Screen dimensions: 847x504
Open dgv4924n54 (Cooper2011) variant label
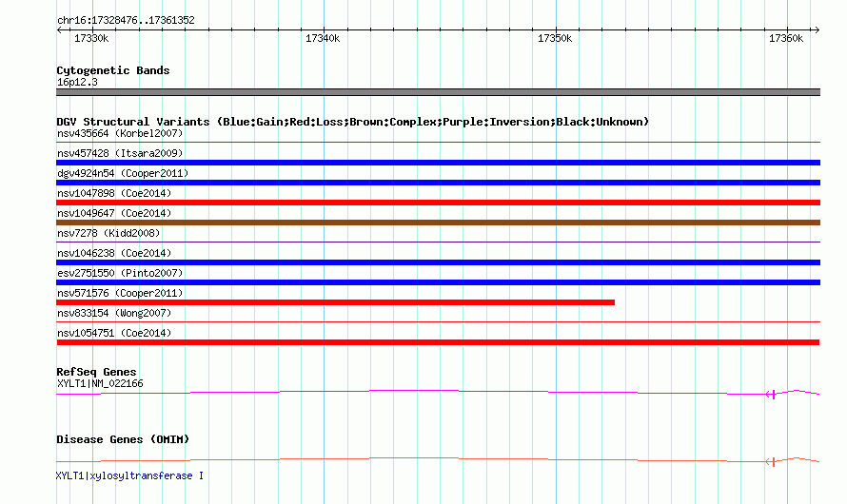coord(123,173)
